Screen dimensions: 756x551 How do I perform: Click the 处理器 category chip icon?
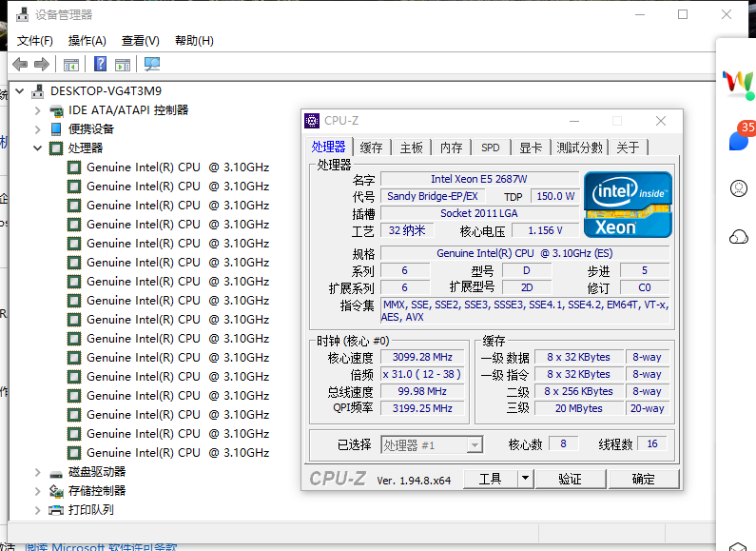pos(56,148)
